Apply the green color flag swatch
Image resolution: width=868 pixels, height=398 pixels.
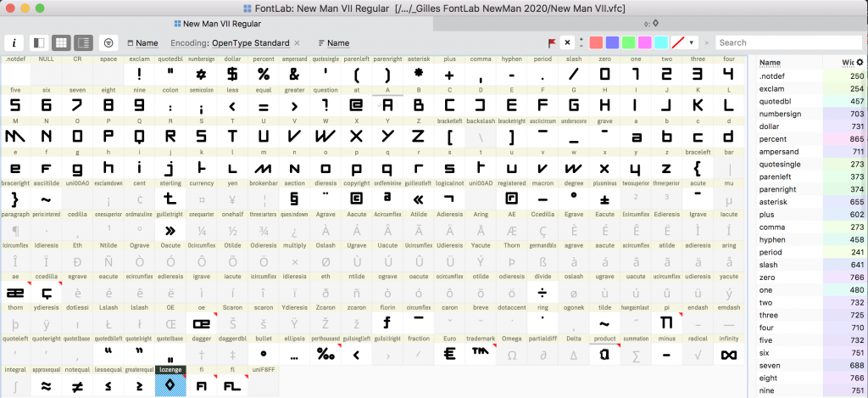628,42
